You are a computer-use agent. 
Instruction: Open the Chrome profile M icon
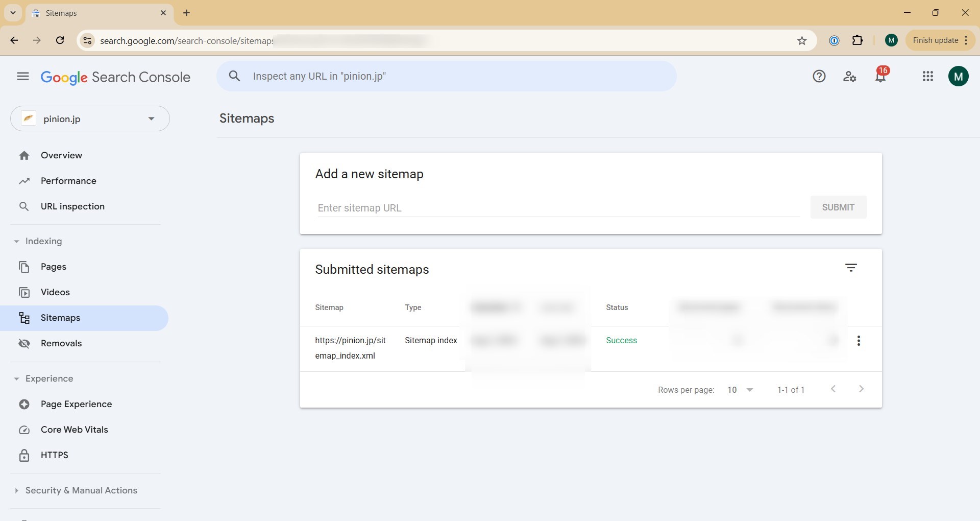[x=891, y=40]
